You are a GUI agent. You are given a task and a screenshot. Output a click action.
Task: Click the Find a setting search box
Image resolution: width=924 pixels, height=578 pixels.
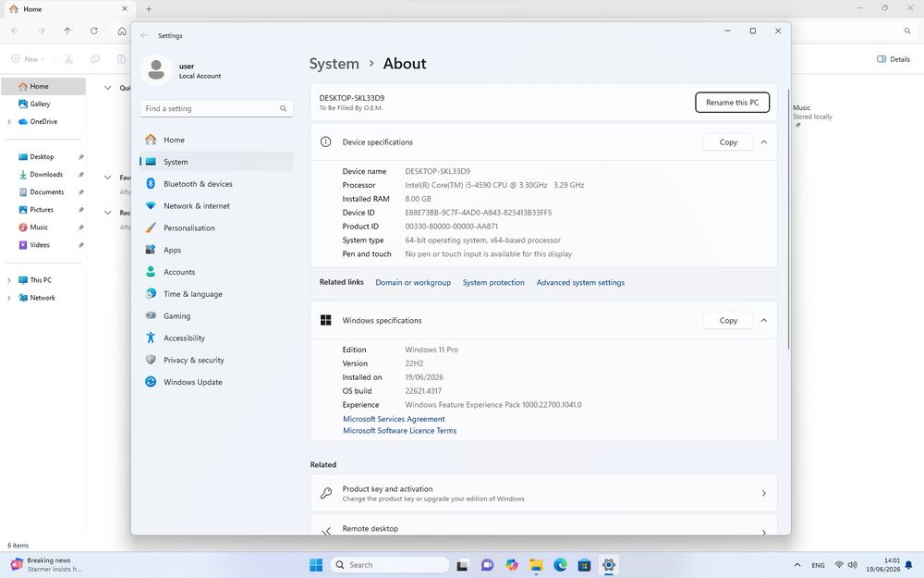point(216,108)
